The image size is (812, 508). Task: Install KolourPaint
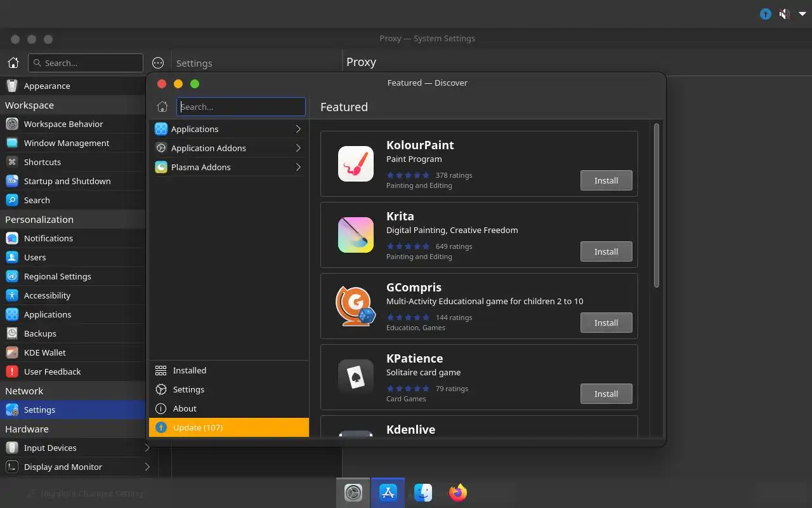pyautogui.click(x=606, y=180)
